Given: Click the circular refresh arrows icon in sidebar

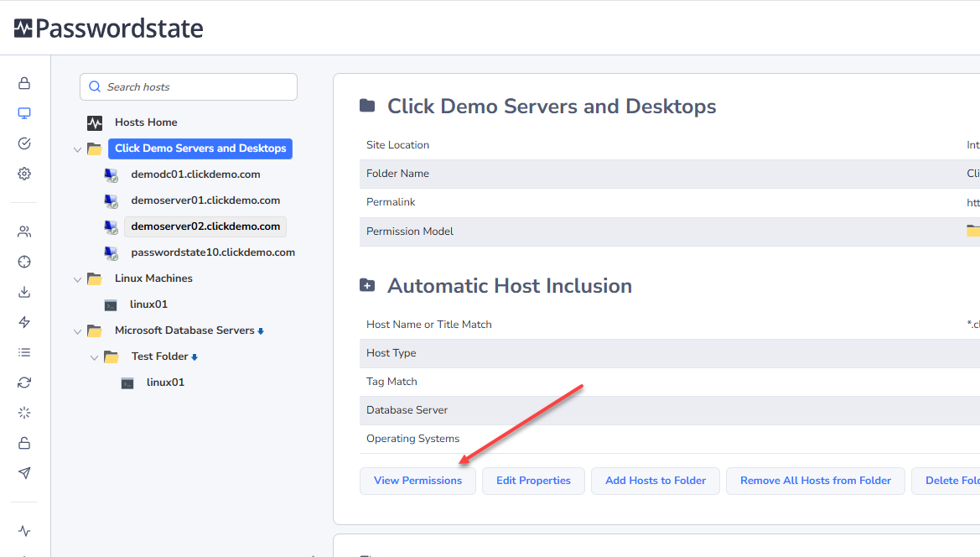Looking at the screenshot, I should pyautogui.click(x=24, y=383).
